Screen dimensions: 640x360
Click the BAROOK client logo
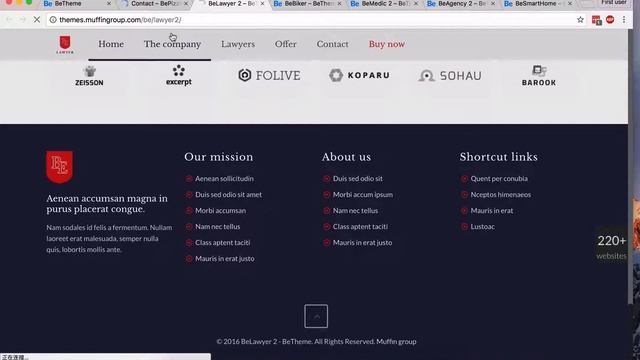pyautogui.click(x=539, y=76)
